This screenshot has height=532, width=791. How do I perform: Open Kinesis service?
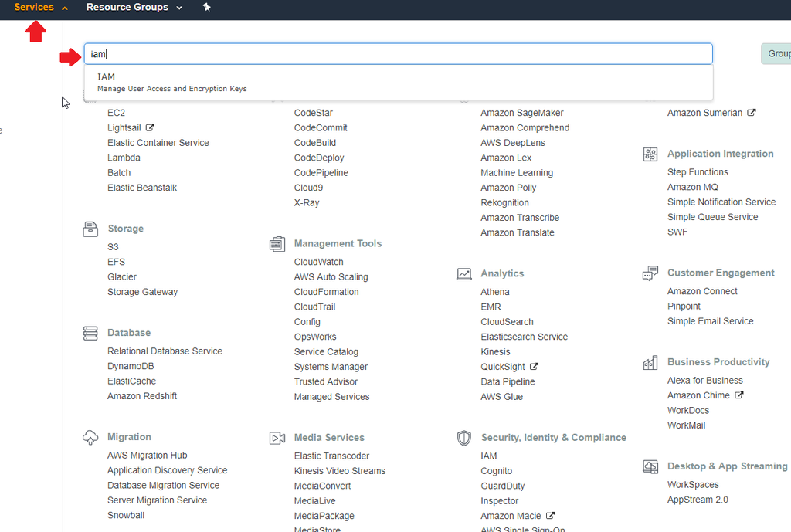tap(495, 352)
